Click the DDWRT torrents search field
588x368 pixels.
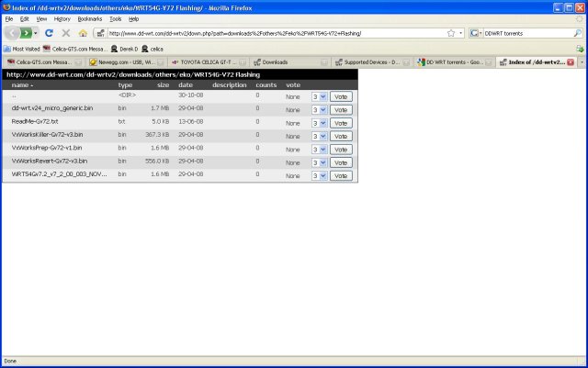tap(524, 33)
